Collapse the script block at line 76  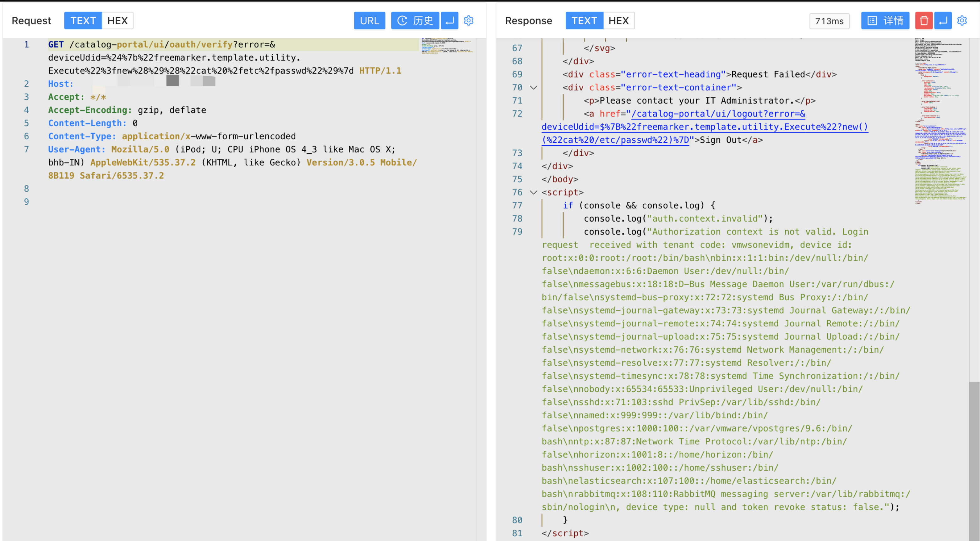(x=533, y=192)
